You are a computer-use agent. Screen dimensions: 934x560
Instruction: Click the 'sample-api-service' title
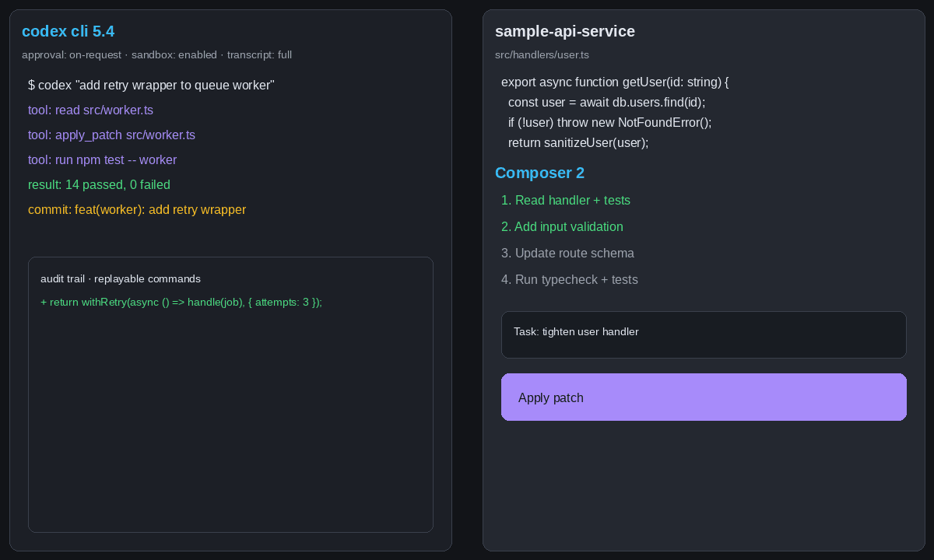click(565, 31)
